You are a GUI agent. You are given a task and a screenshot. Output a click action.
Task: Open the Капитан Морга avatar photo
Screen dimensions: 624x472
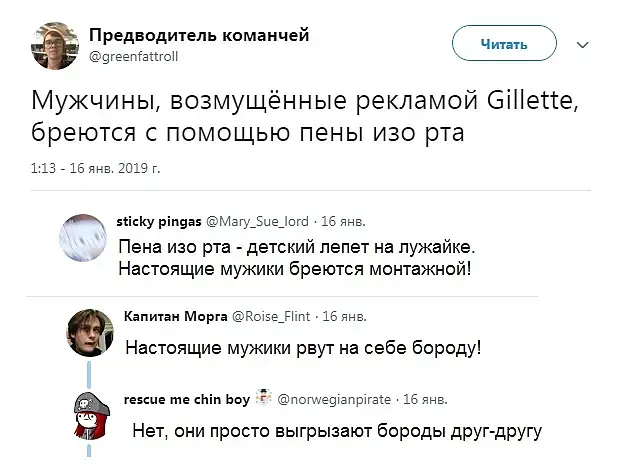coord(89,331)
